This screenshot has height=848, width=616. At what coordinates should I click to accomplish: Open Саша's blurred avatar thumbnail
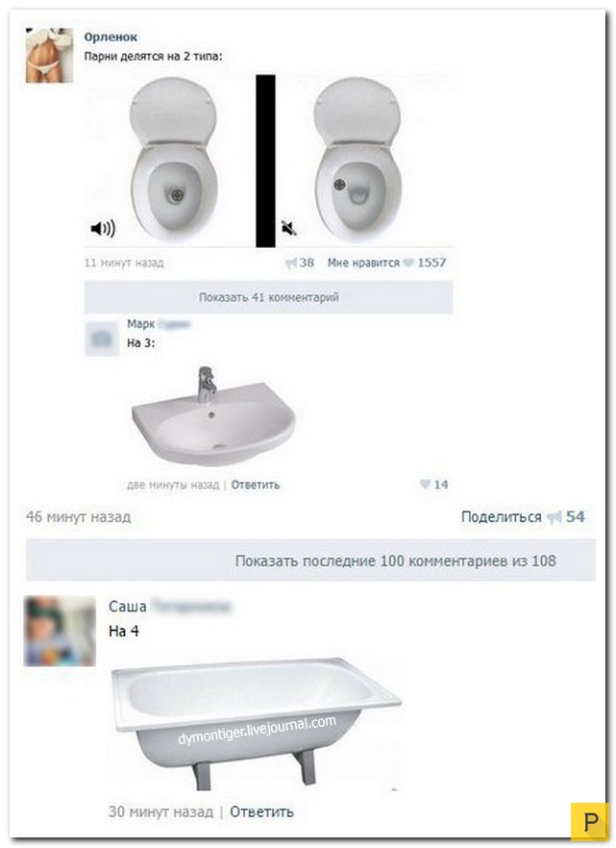[60, 631]
